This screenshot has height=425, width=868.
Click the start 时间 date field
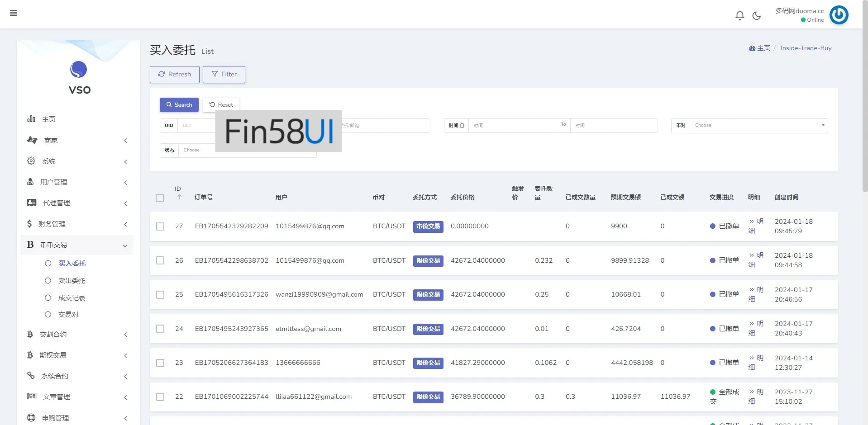point(511,126)
